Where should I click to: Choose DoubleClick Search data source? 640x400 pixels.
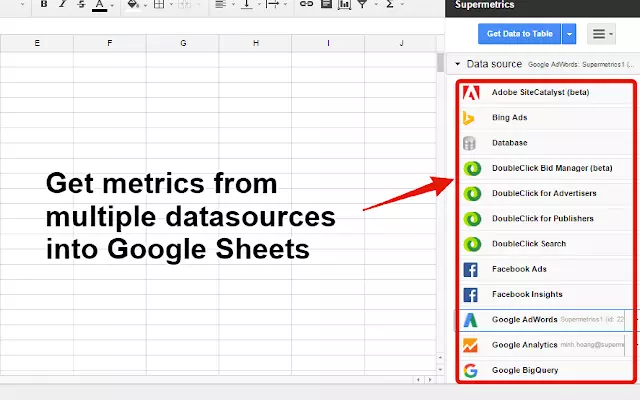click(546, 244)
